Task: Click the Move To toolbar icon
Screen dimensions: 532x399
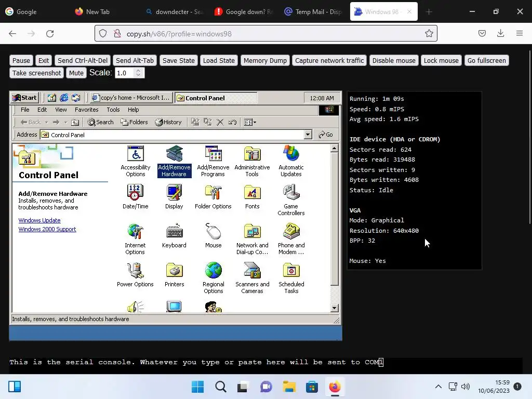Action: coord(195,122)
